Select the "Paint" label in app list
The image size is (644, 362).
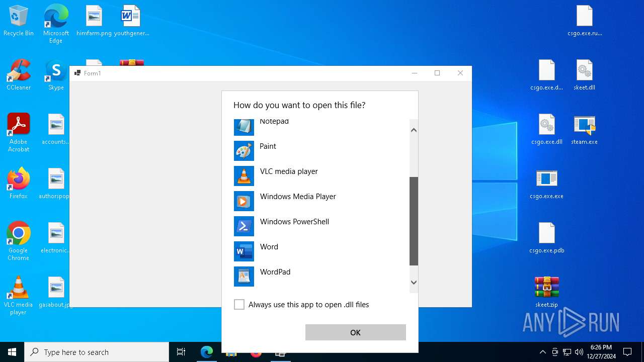(x=268, y=146)
